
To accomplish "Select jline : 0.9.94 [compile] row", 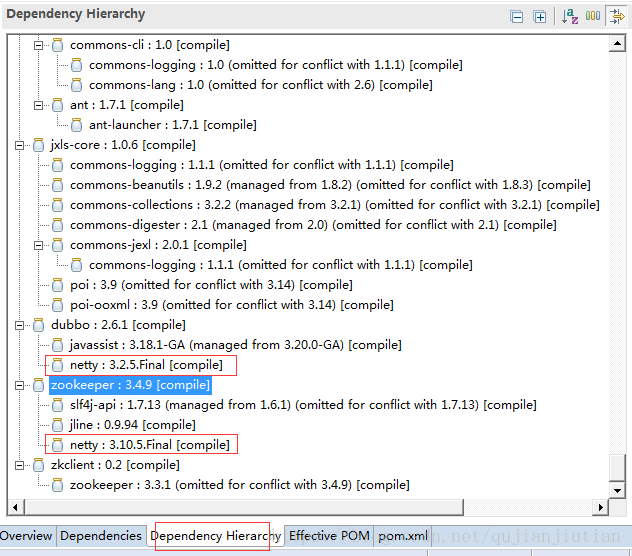I will tap(133, 425).
